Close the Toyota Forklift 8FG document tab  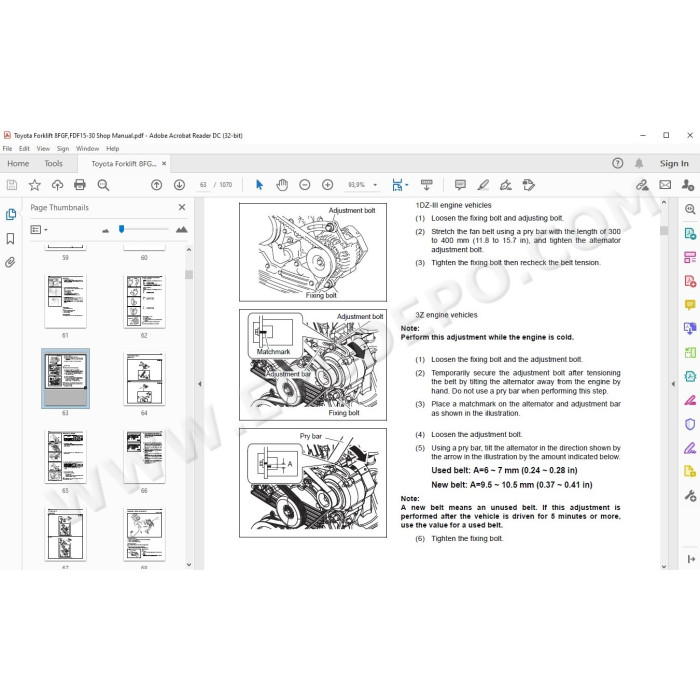click(x=164, y=163)
